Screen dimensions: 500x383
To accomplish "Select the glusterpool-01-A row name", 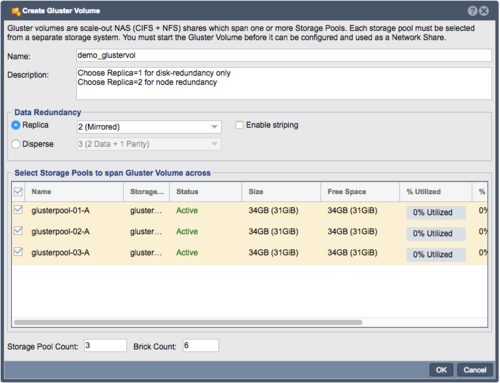I will point(60,211).
